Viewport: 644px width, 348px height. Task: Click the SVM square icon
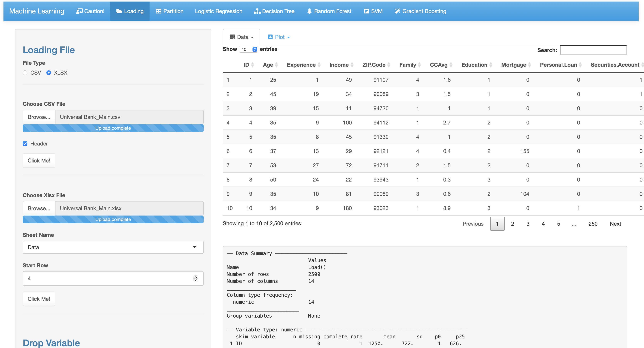[366, 11]
